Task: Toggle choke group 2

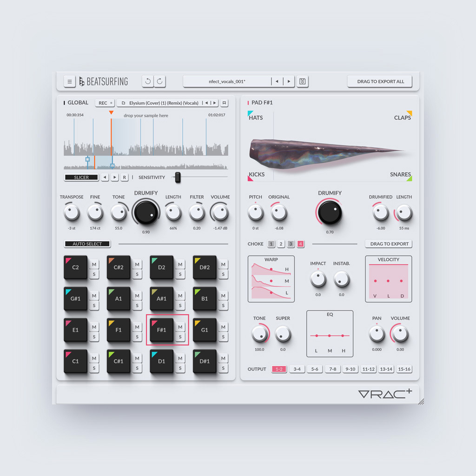Action: click(x=281, y=244)
